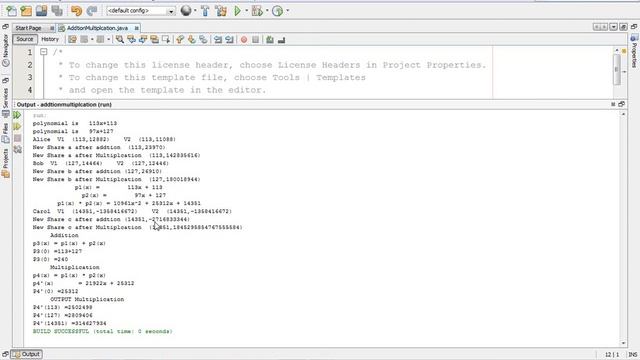The image size is (640, 360).
Task: Show the editor documents list dropdown
Action: coord(613,27)
